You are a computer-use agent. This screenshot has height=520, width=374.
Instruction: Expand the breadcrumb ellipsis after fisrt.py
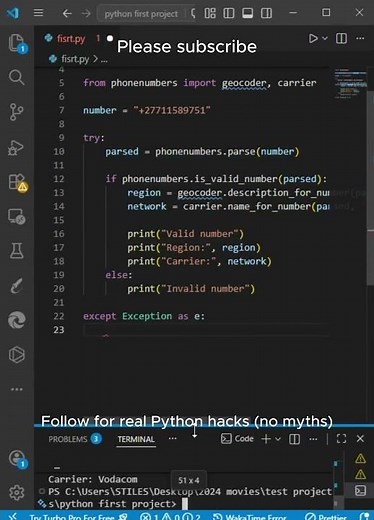(x=104, y=60)
